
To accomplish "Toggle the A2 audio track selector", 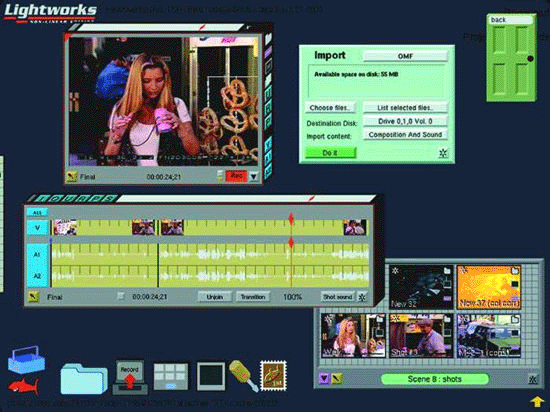I will (38, 276).
